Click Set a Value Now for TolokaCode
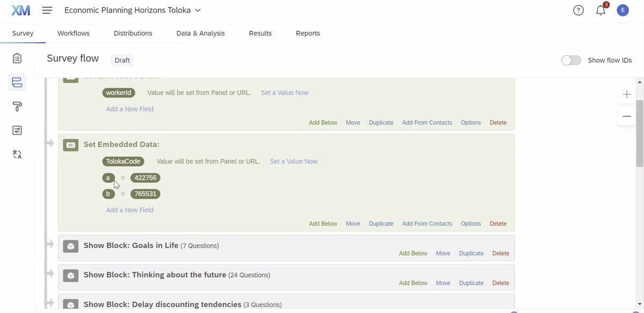This screenshot has height=313, width=644. click(x=294, y=161)
